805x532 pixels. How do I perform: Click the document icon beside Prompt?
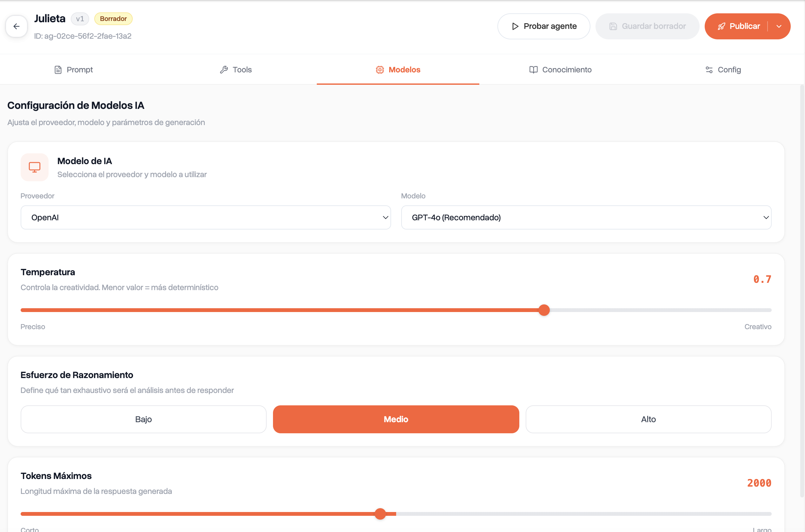pyautogui.click(x=58, y=70)
